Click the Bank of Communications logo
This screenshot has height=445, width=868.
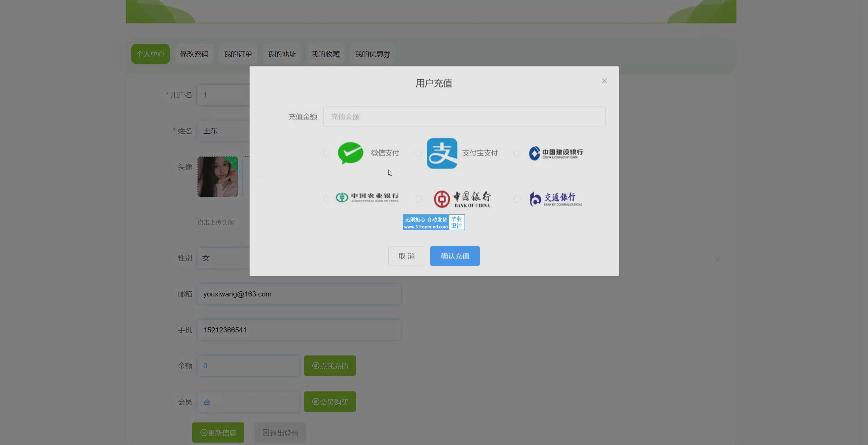click(x=556, y=199)
